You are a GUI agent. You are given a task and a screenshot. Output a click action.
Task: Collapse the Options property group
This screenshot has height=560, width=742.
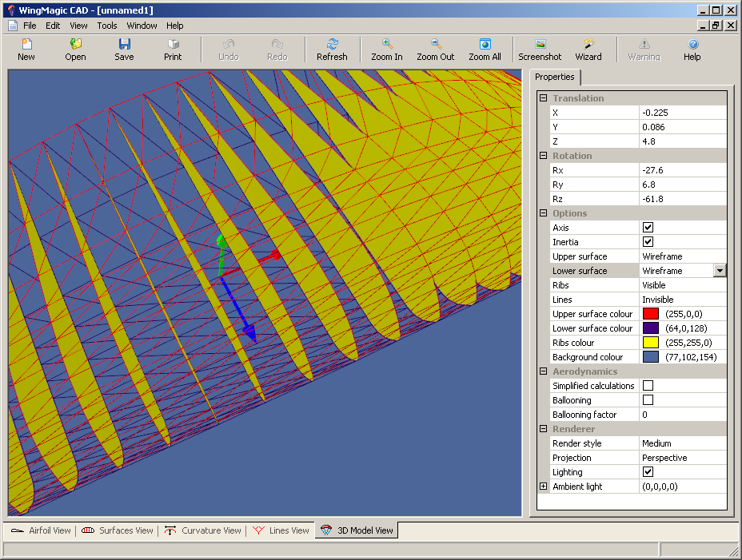(543, 213)
